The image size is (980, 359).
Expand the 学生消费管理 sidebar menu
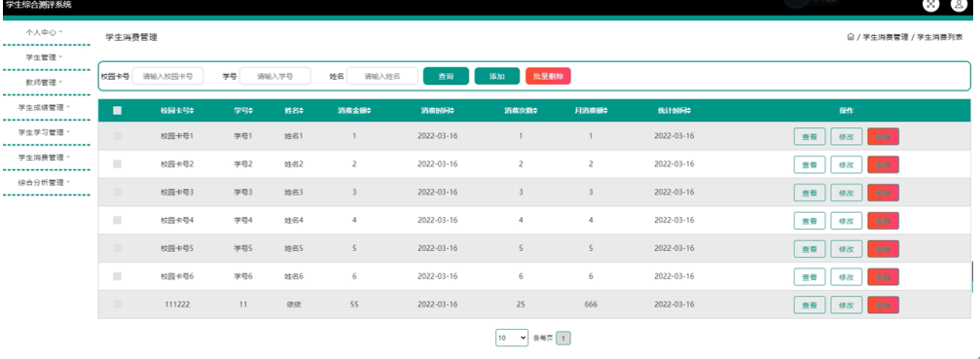click(x=45, y=157)
